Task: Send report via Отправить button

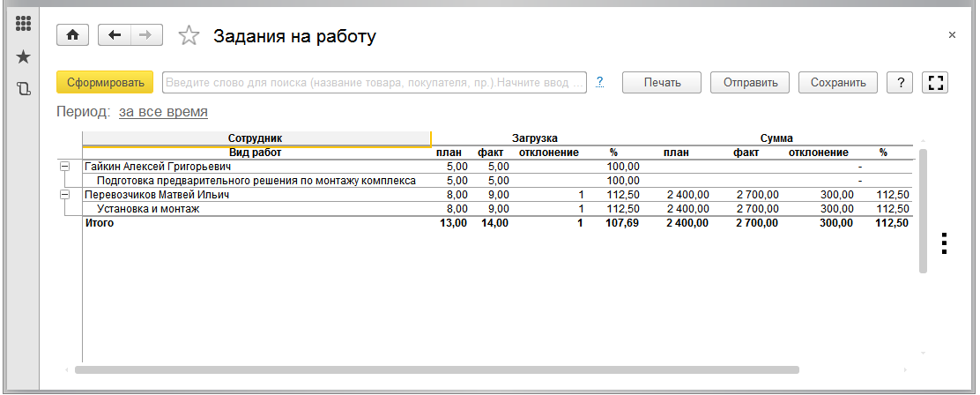Action: [750, 83]
